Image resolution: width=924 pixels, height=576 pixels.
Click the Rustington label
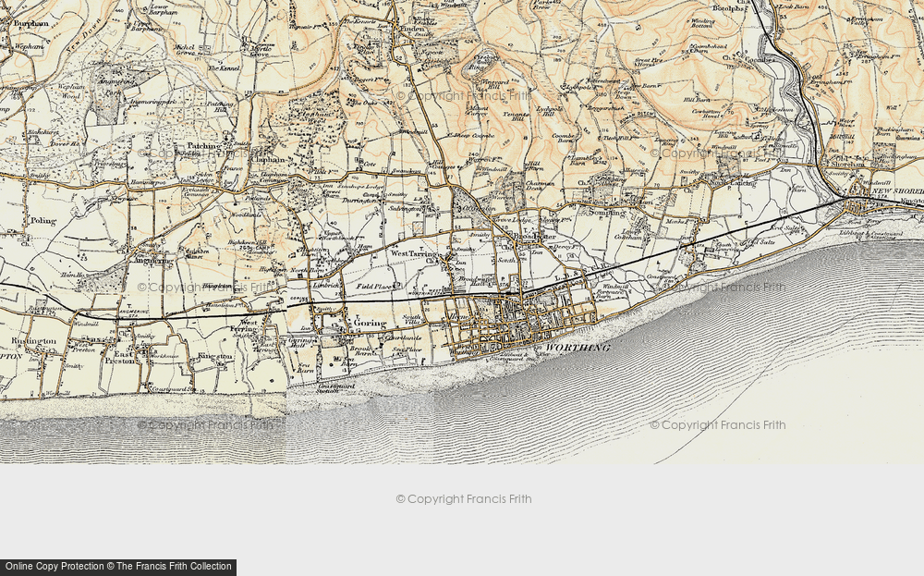pos(33,341)
